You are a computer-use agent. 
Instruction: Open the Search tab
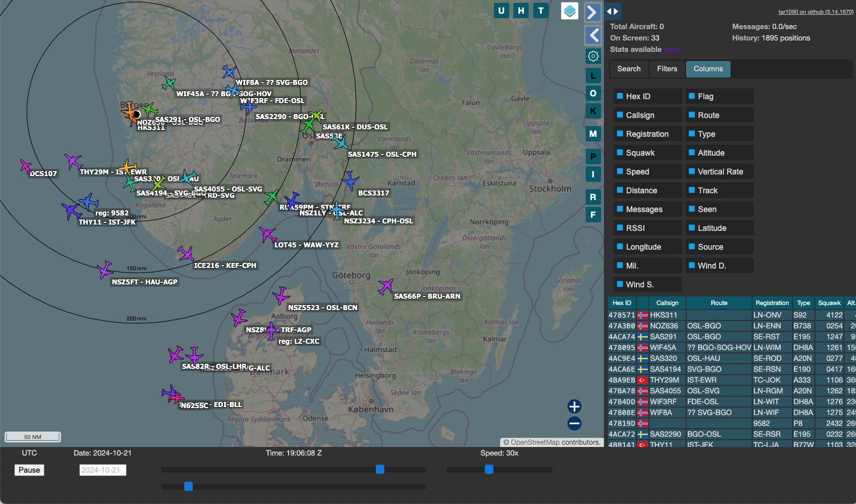click(x=628, y=69)
